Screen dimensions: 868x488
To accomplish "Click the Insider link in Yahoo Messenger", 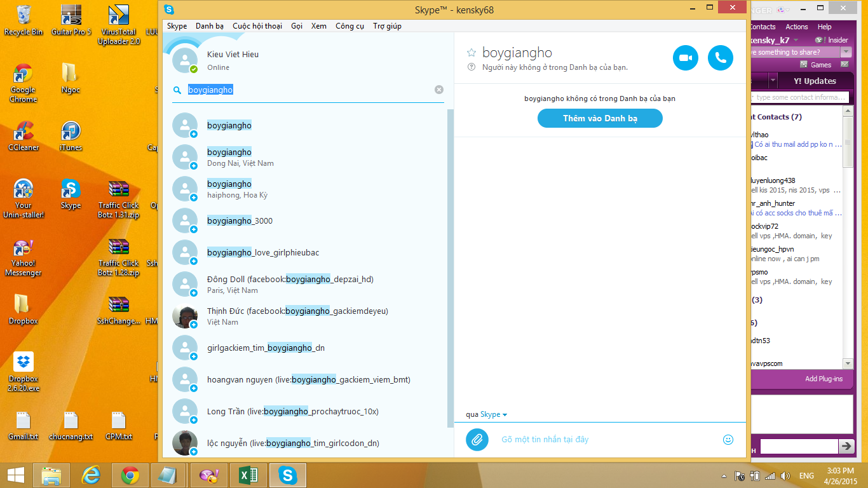I will [832, 40].
